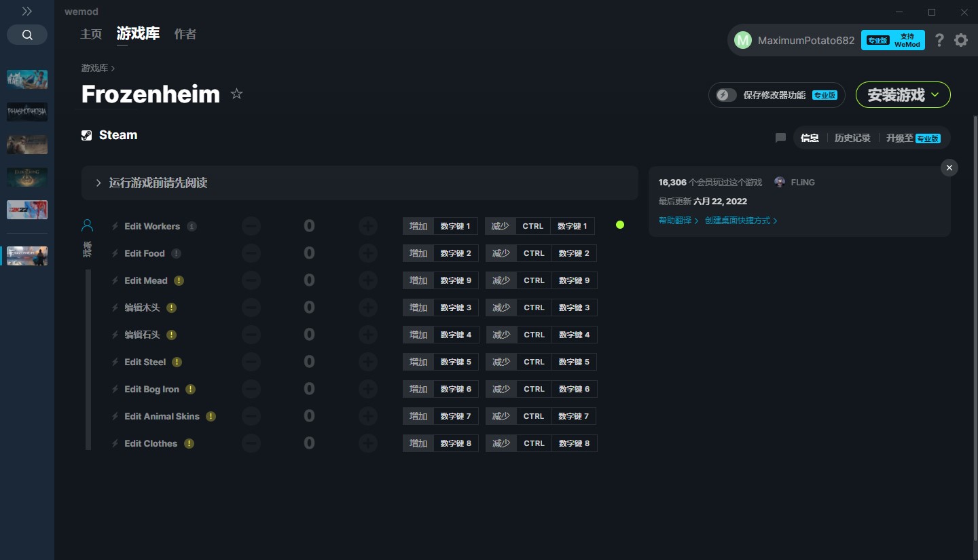Increase Edit Bog Iron with plus button

(368, 389)
